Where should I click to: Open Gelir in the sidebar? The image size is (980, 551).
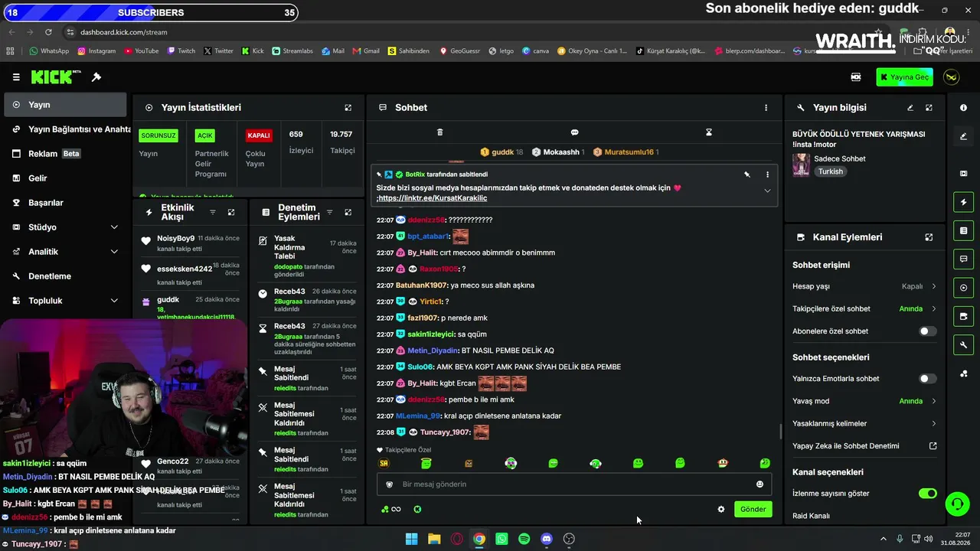pos(64,178)
